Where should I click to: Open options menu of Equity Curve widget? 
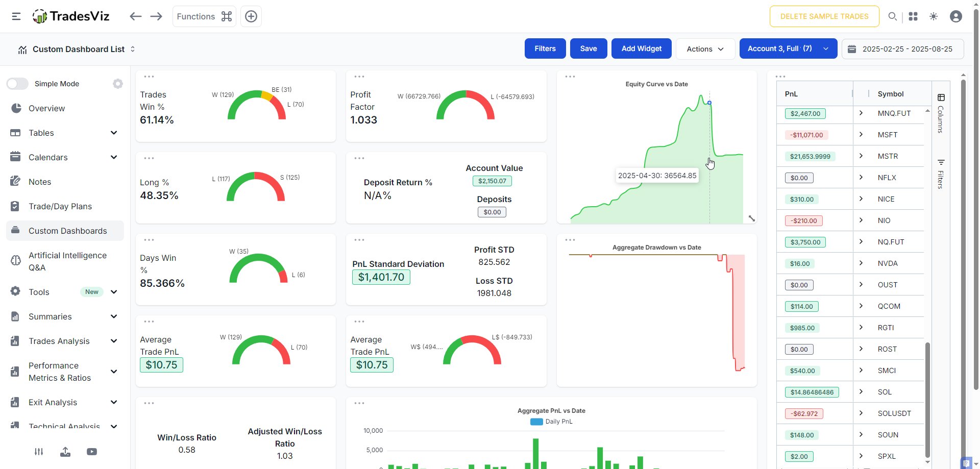click(570, 77)
